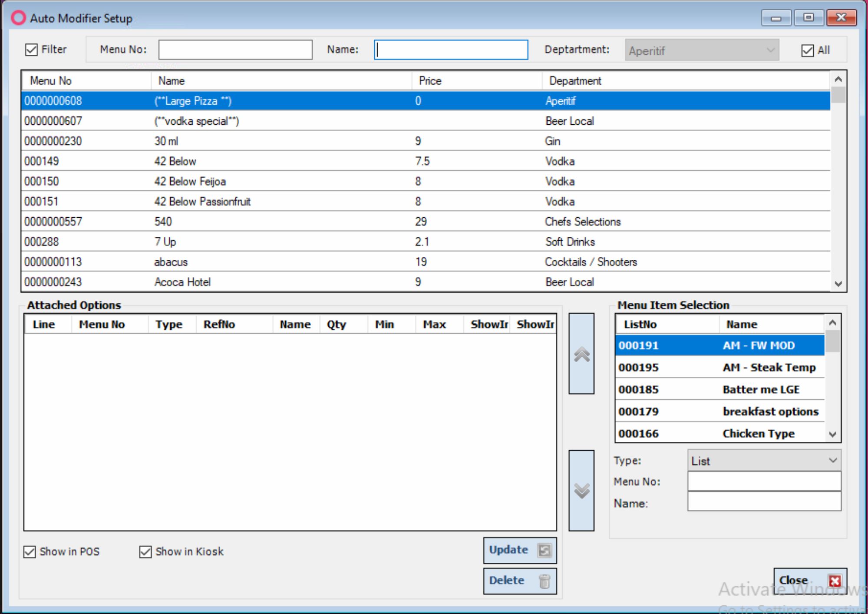
Task: Select AM - Steak Temp list item
Action: 720,368
